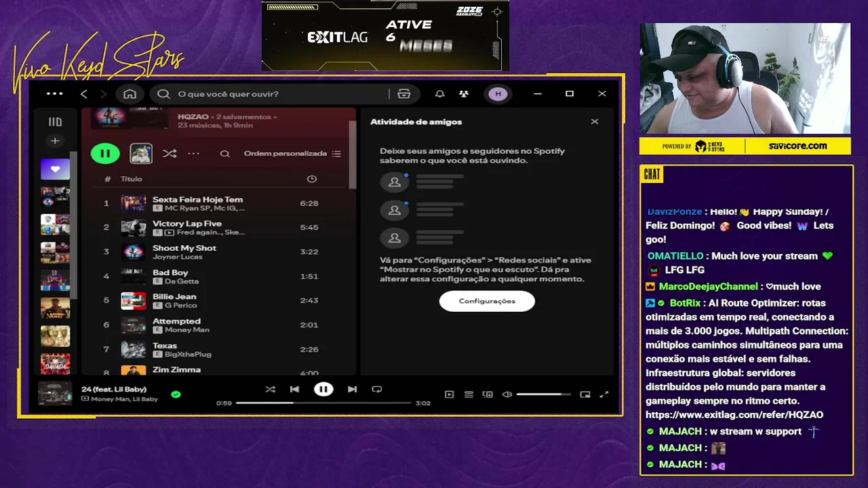Go back with the left arrow
Image resolution: width=868 pixels, height=488 pixels.
[x=84, y=94]
